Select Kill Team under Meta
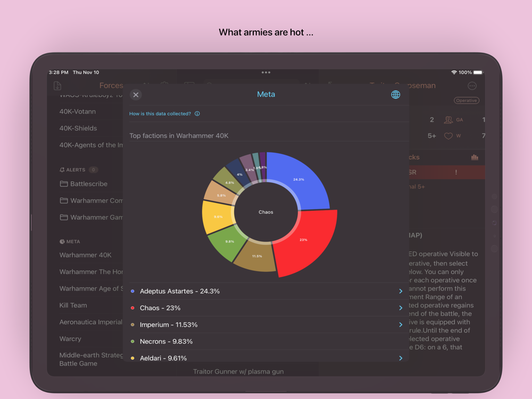 73,305
